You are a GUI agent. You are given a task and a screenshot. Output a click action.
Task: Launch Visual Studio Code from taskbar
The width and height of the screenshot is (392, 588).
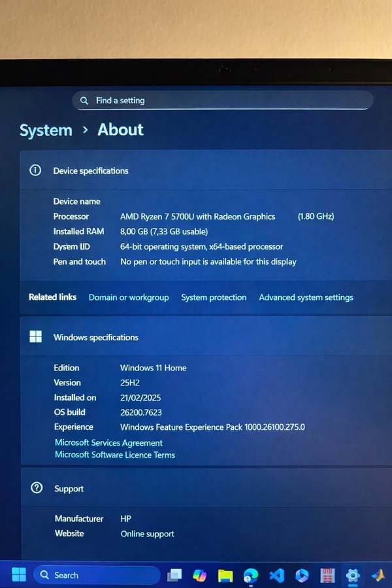pyautogui.click(x=276, y=575)
